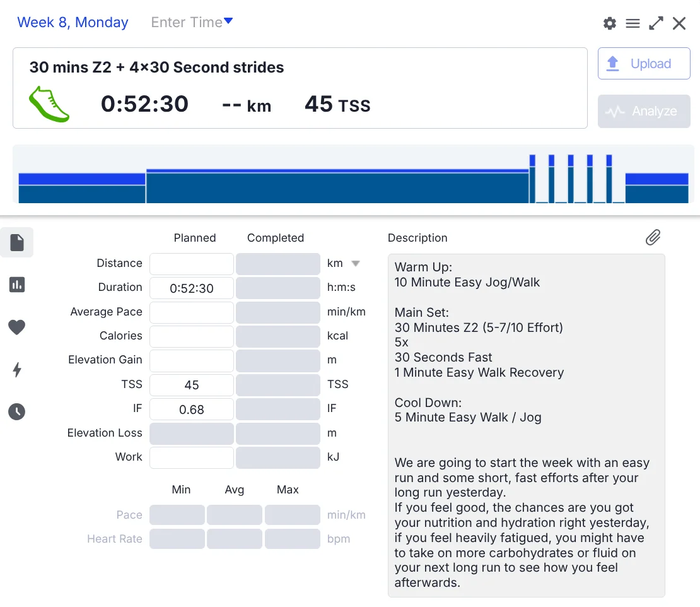Open the settings gear icon
The image size is (700, 607).
pyautogui.click(x=609, y=23)
